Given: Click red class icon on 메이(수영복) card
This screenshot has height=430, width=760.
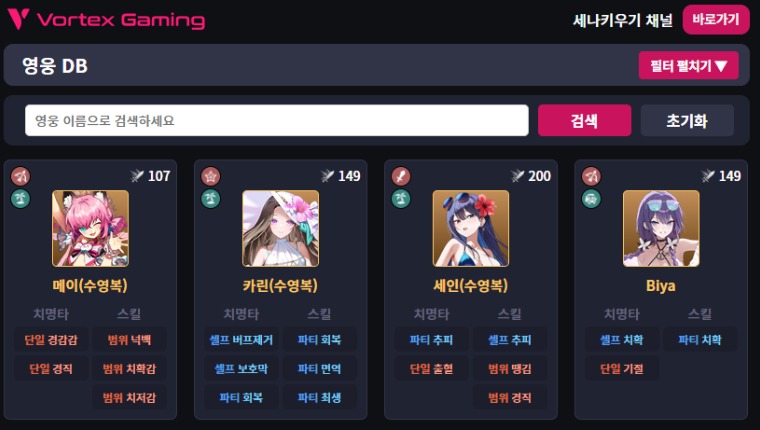Looking at the screenshot, I should point(20,176).
